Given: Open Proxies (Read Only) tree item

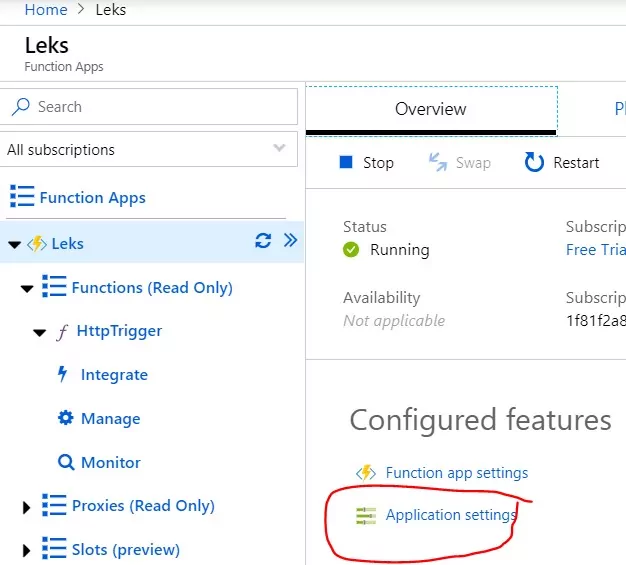Looking at the screenshot, I should pyautogui.click(x=143, y=506).
